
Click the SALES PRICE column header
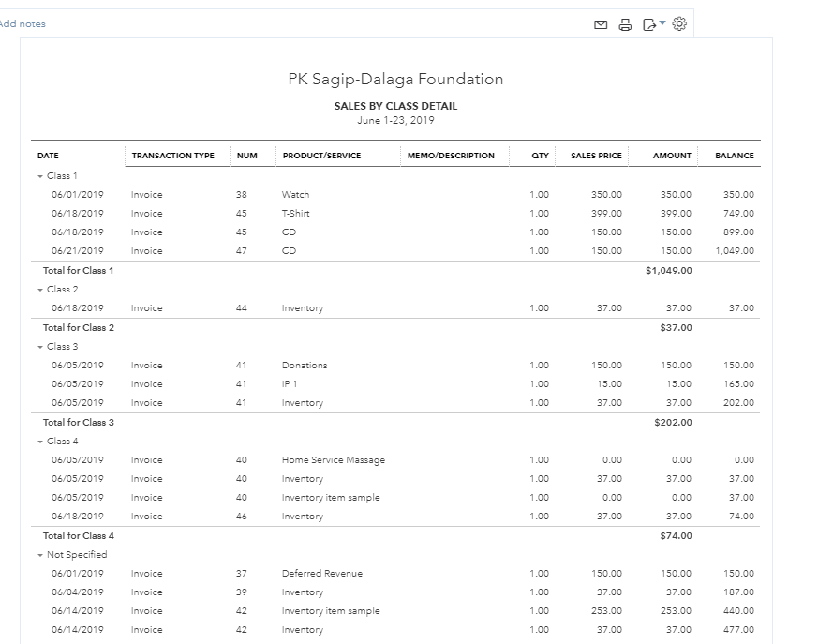(596, 156)
